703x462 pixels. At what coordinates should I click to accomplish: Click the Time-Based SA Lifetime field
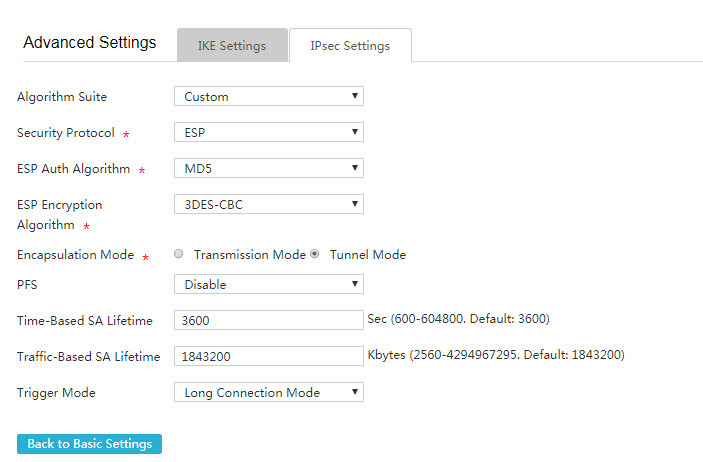click(x=269, y=320)
